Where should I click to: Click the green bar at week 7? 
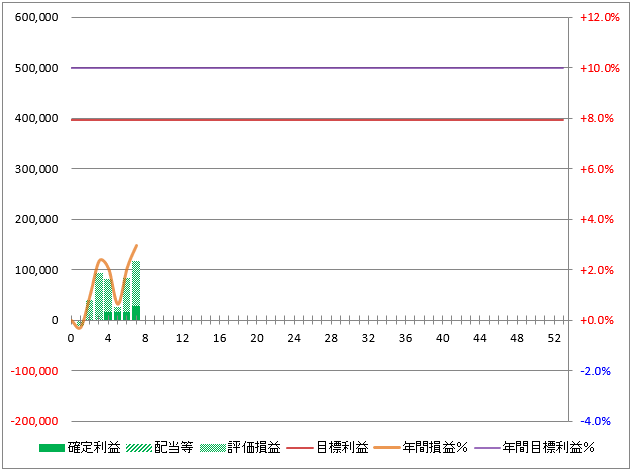click(x=136, y=313)
